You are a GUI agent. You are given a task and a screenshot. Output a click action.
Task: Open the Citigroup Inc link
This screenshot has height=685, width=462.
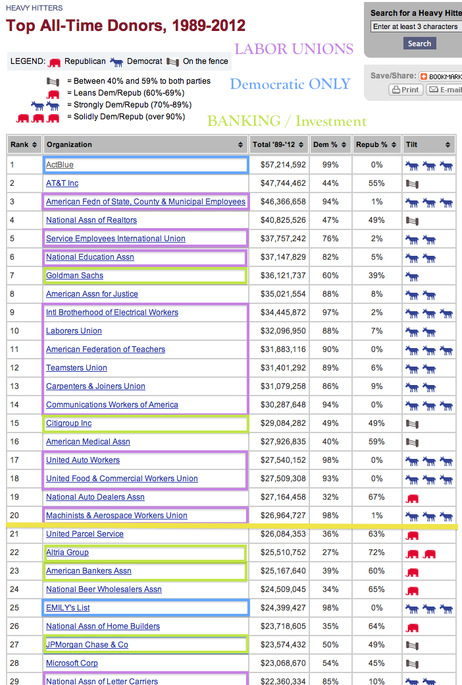(69, 423)
